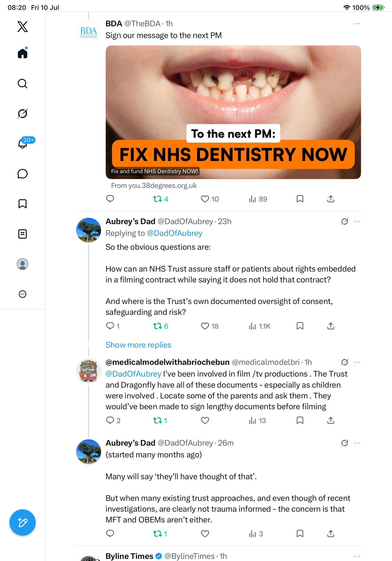Open more options on medicalmodelbri reply

point(357,362)
